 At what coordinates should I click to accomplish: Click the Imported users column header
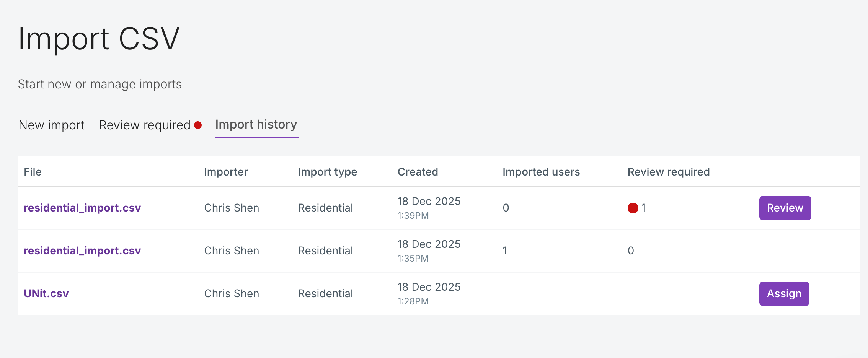[x=541, y=172]
